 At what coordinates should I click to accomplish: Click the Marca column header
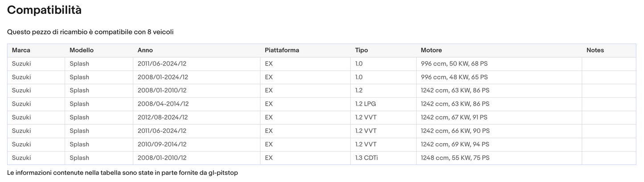coord(21,50)
